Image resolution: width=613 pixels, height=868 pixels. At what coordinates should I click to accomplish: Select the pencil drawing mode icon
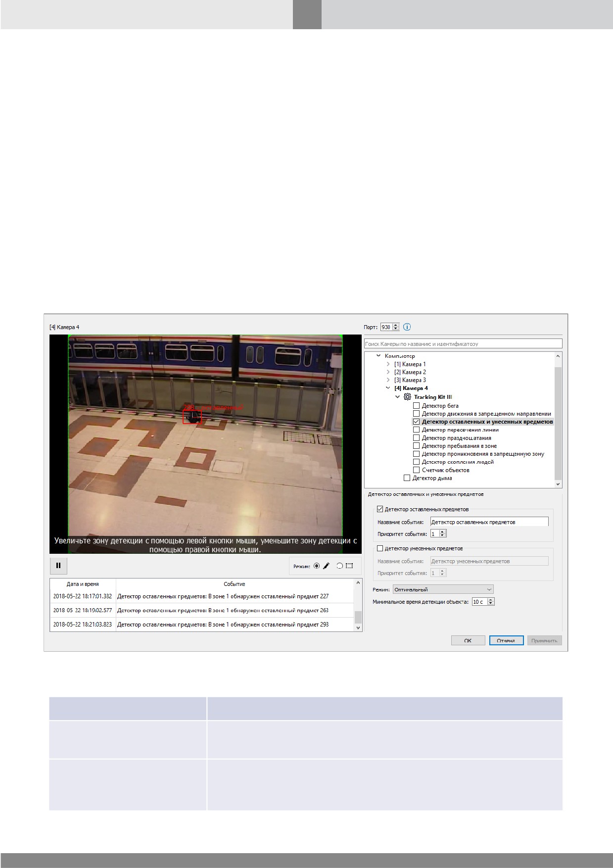click(x=326, y=566)
